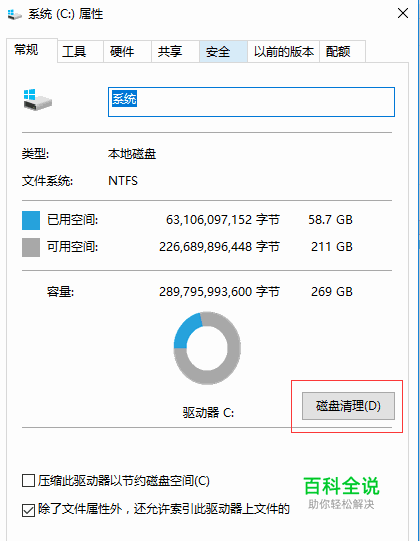The image size is (420, 541).
Task: Click the NTFS file system value
Action: pos(123,181)
